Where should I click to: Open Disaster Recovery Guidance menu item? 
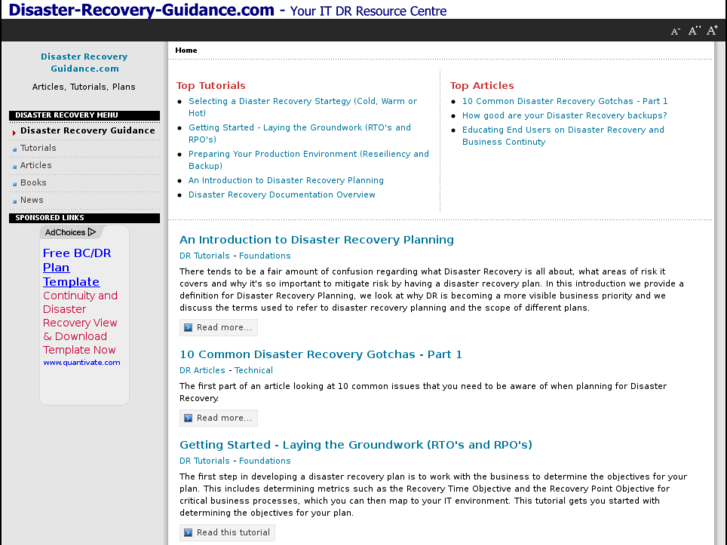coord(87,131)
